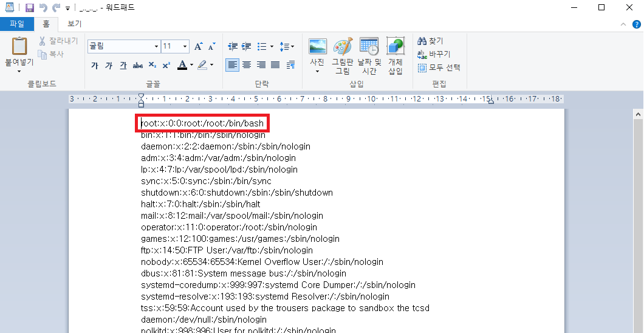Toggle subscript X₂ formatting
Viewport: 644px width, 333px height.
(x=152, y=65)
